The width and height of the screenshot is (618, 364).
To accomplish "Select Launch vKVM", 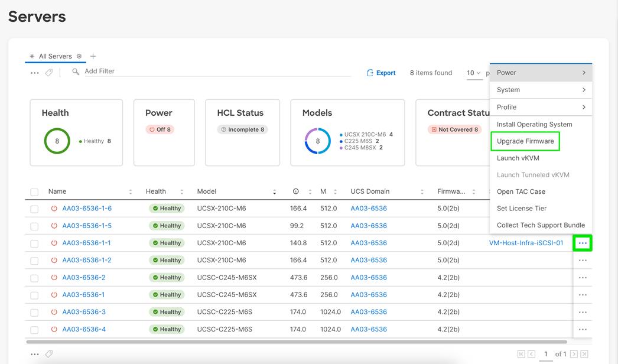I will pos(518,158).
